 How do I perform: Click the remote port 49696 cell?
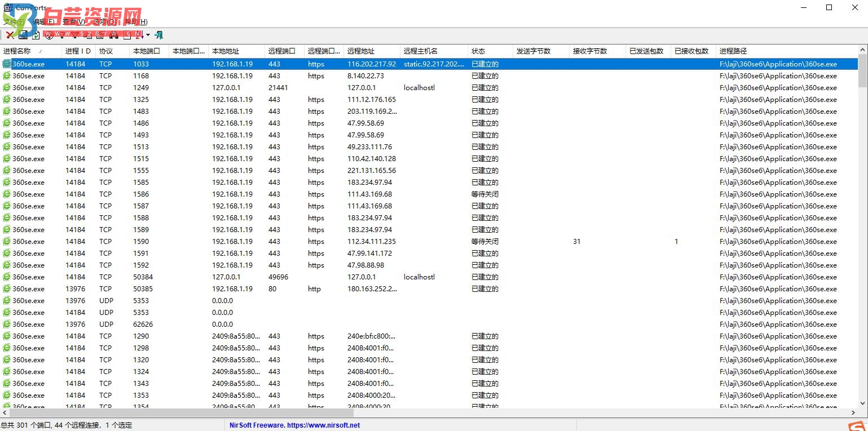click(x=278, y=277)
